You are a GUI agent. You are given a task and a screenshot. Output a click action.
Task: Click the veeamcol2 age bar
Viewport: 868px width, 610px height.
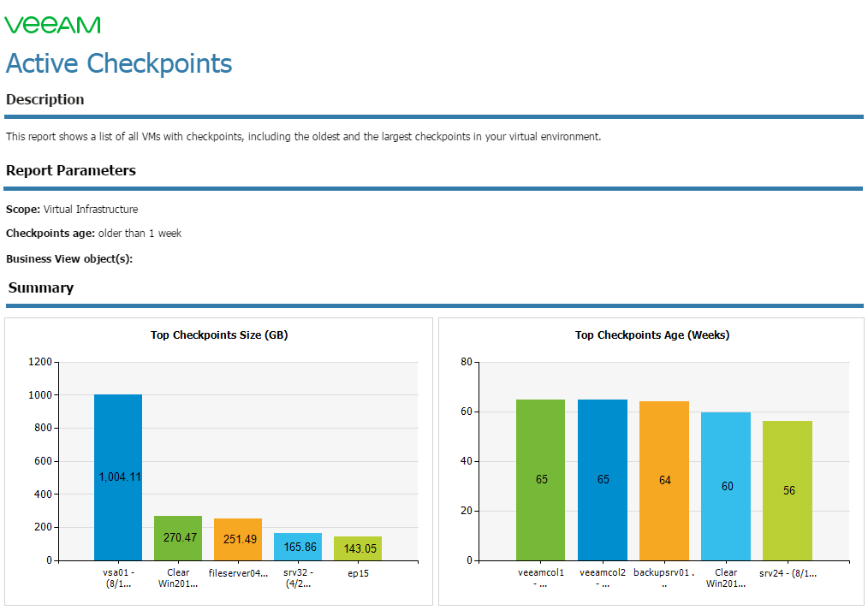(603, 480)
